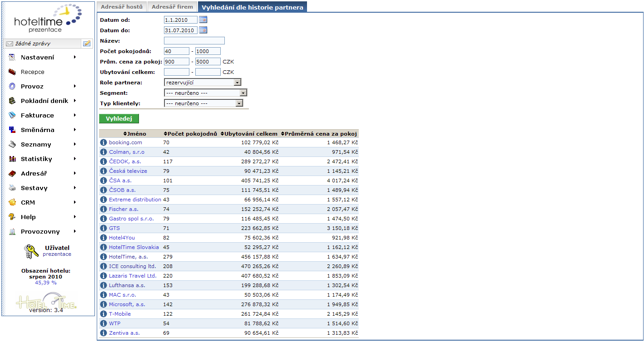The width and height of the screenshot is (644, 342).
Task: Expand the Pokladní deník sidebar menu
Action: tap(42, 101)
